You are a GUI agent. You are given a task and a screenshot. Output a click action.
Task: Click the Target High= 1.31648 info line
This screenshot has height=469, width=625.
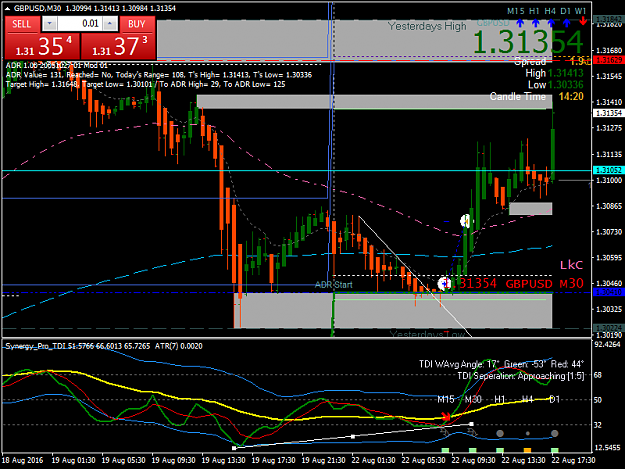(145, 84)
